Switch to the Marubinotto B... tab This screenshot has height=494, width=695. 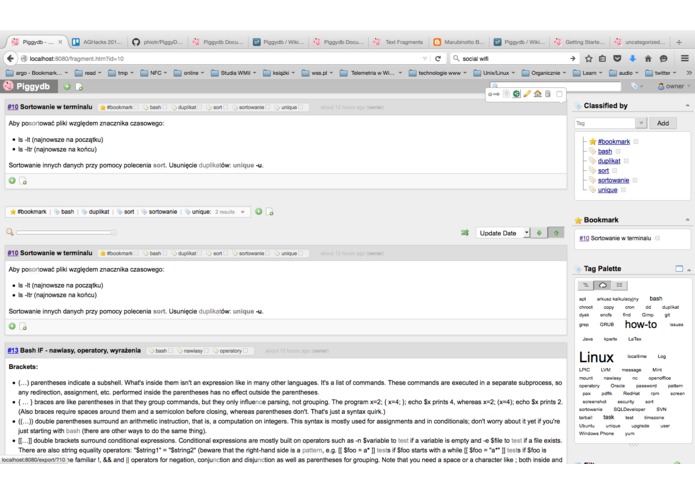[459, 42]
